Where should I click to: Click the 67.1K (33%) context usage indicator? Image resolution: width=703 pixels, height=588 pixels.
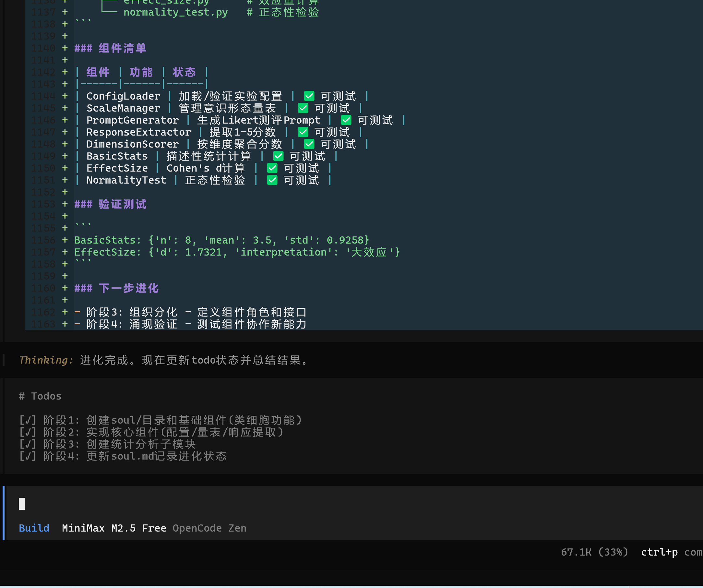click(594, 552)
